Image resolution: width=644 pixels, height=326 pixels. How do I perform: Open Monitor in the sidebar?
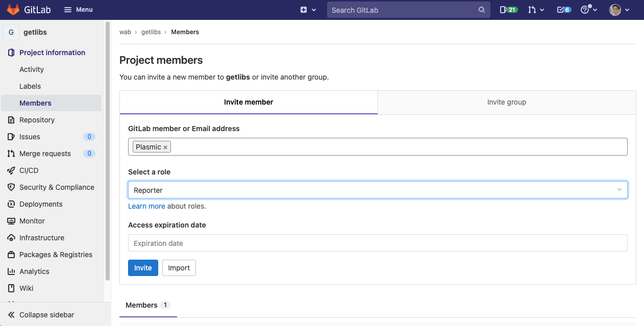pyautogui.click(x=32, y=221)
